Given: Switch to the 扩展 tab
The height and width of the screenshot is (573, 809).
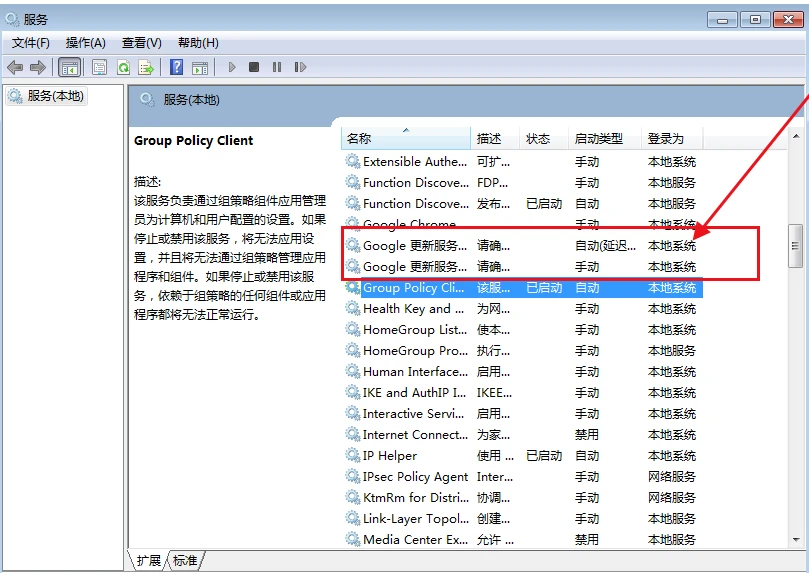Looking at the screenshot, I should (x=149, y=560).
